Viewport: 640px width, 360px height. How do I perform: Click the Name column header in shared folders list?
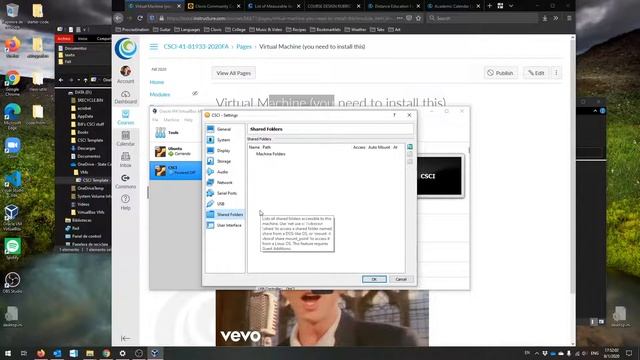point(254,147)
